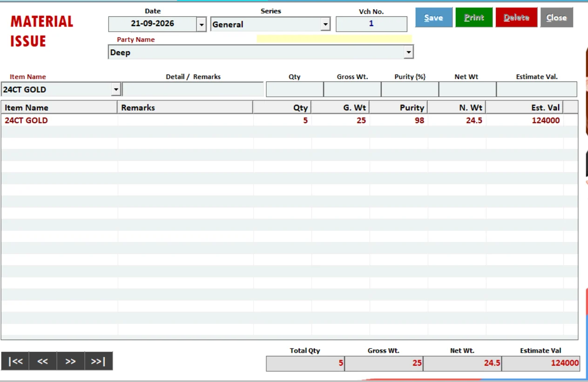Screen dimensions: 588x382
Task: Delete this material issue voucher
Action: click(x=516, y=18)
